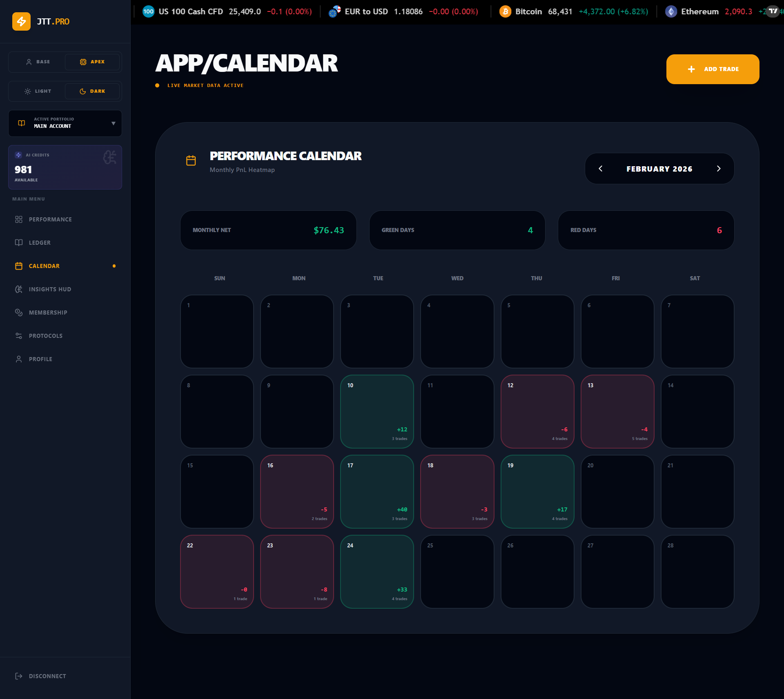The image size is (784, 699).
Task: Click the Bitcoin icon in ticker bar
Action: coord(505,11)
